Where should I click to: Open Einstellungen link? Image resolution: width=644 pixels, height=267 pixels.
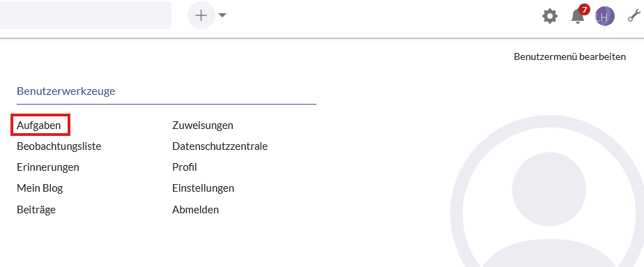tap(203, 188)
